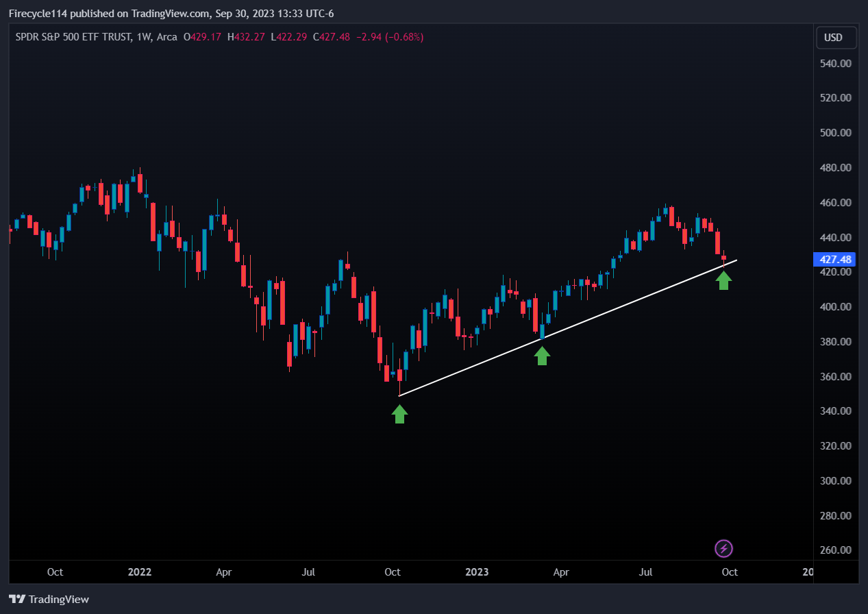The width and height of the screenshot is (868, 614).
Task: Click the 520.00 price axis label
Action: [835, 98]
